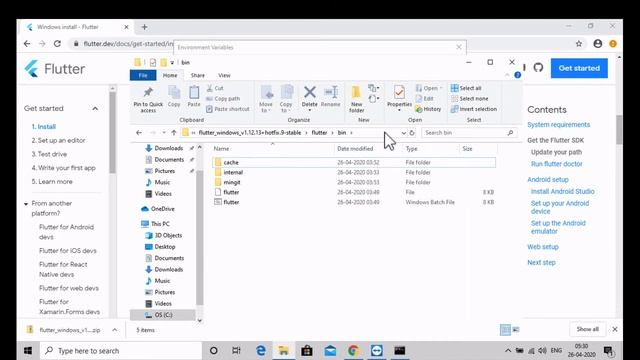
Task: Click Select all in ribbon
Action: 466,88
